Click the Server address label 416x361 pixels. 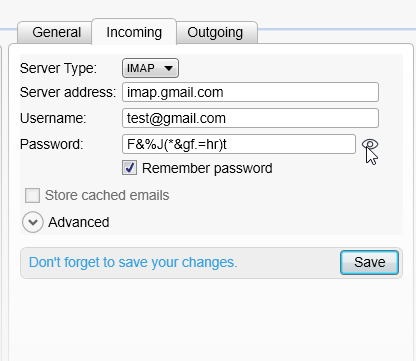click(x=68, y=92)
